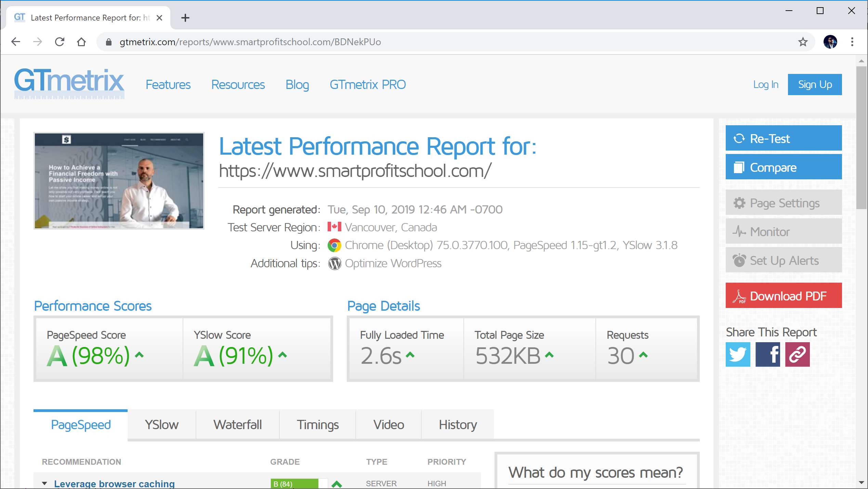Click Set Up Alerts button
This screenshot has height=489, width=868.
tap(784, 260)
